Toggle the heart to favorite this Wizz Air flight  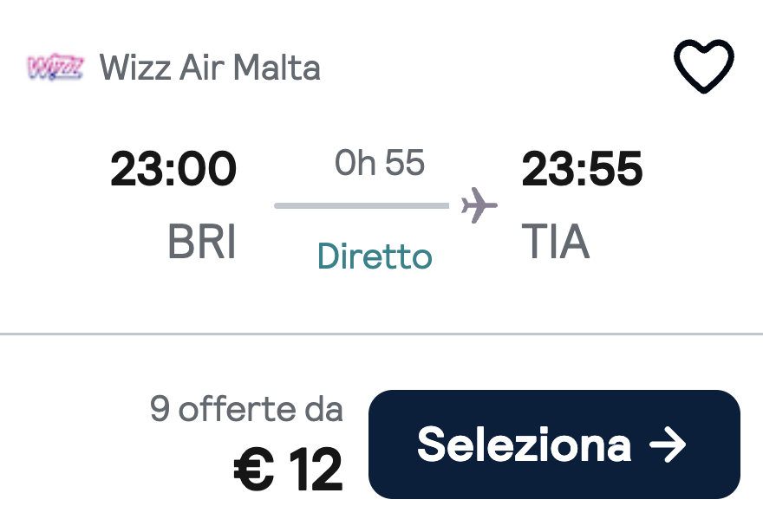tap(704, 65)
